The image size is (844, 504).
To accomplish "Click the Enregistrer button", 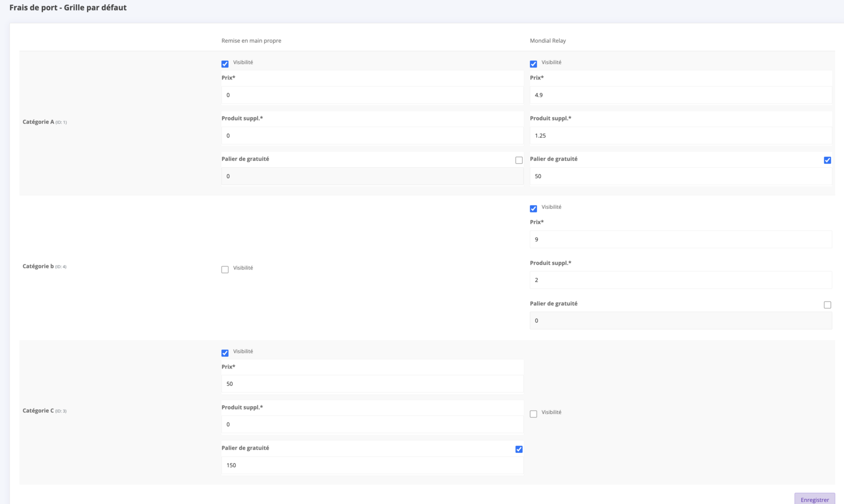I will 814,499.
